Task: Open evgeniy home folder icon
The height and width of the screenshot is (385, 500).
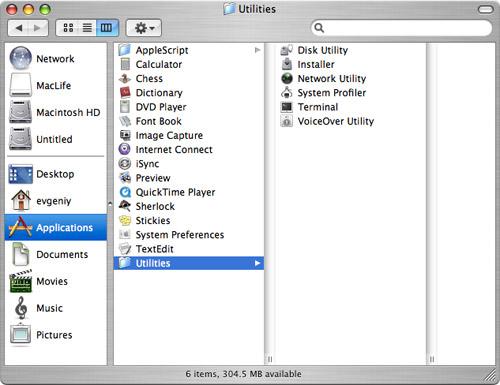Action: pos(21,200)
